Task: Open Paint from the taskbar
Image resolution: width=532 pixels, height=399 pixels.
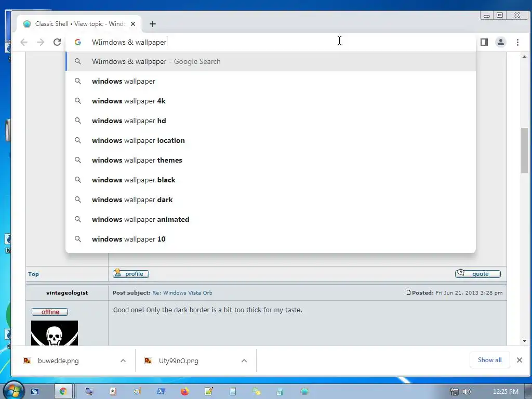Action: point(137,392)
